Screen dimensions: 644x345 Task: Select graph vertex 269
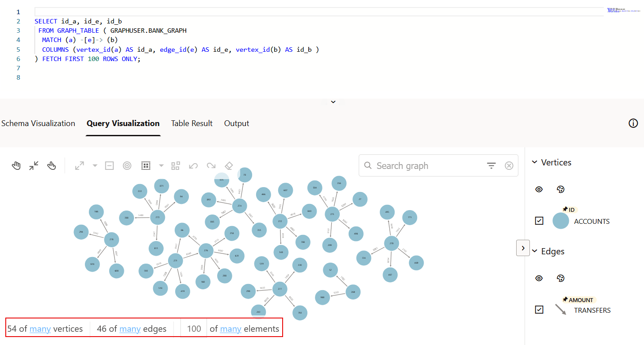(x=353, y=292)
